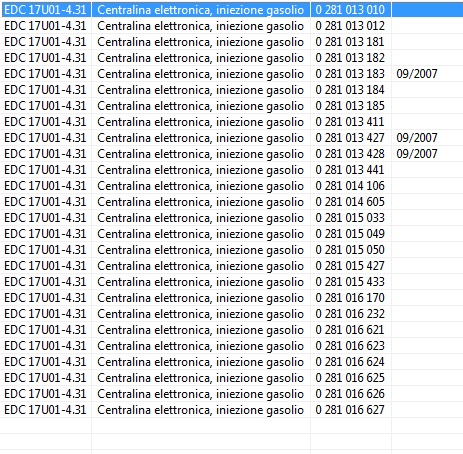Click the part number cell 0 281 013 184

(351, 90)
